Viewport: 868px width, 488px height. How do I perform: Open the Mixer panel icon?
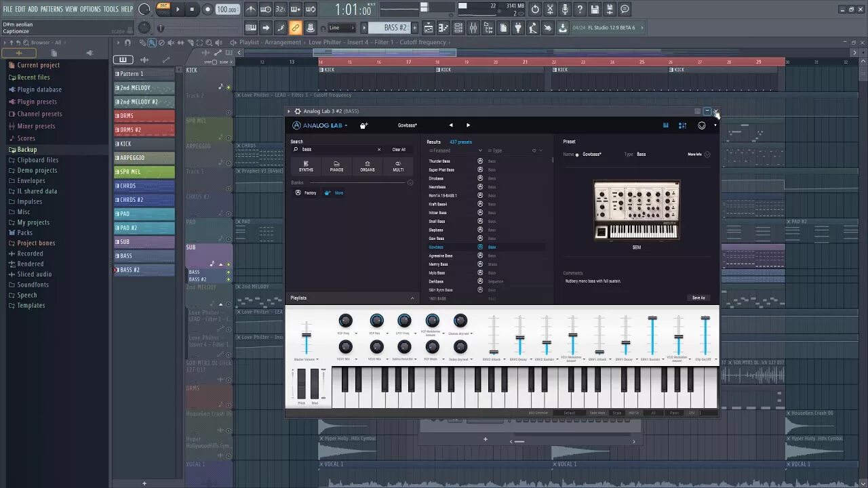click(473, 28)
